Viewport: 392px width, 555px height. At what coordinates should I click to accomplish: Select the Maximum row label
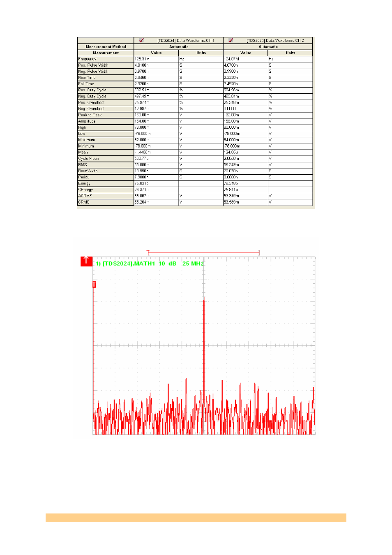pos(106,140)
